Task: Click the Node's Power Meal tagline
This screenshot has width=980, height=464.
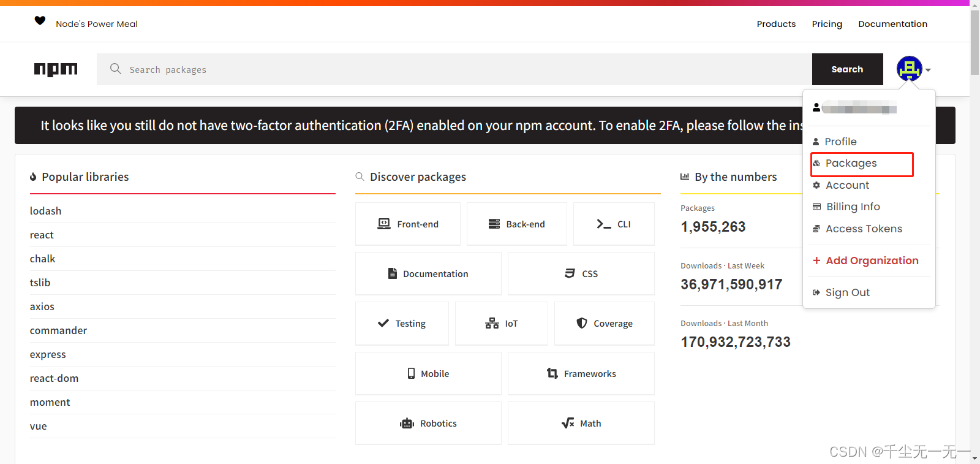Action: [x=97, y=24]
